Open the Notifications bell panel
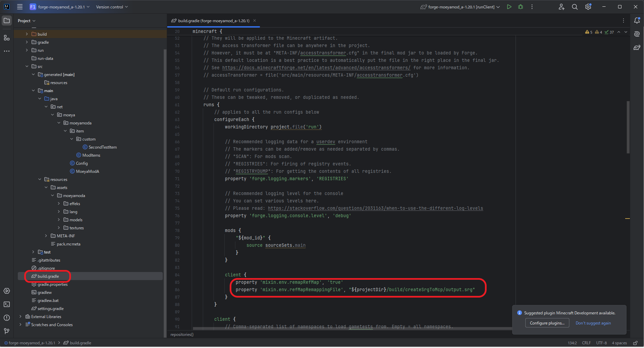 [637, 21]
